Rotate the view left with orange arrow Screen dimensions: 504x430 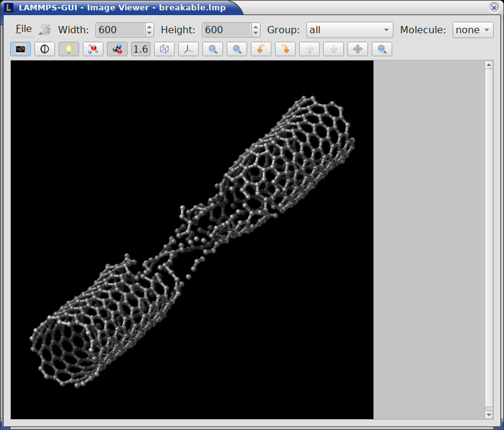coord(261,49)
